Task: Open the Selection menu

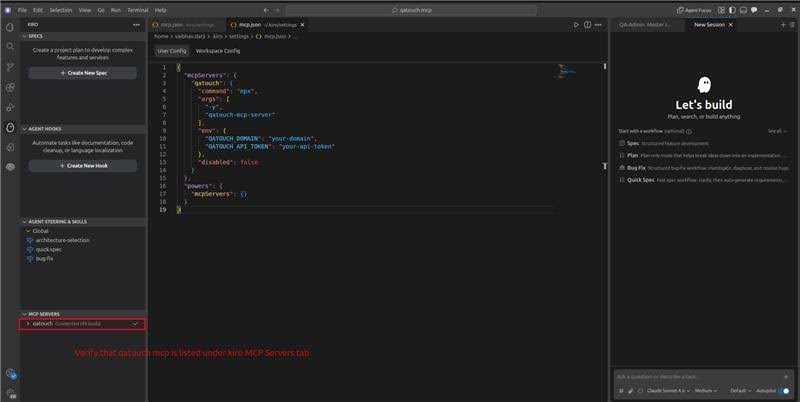Action: (61, 10)
